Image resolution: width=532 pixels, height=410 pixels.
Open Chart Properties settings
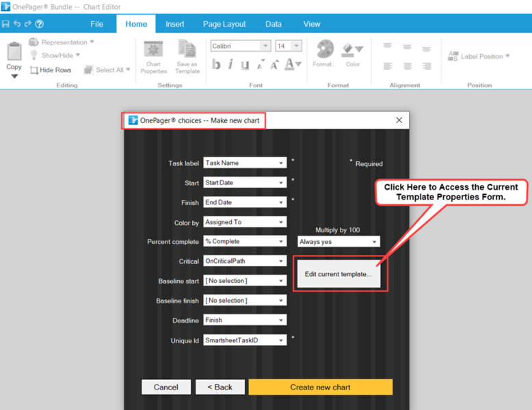point(154,57)
